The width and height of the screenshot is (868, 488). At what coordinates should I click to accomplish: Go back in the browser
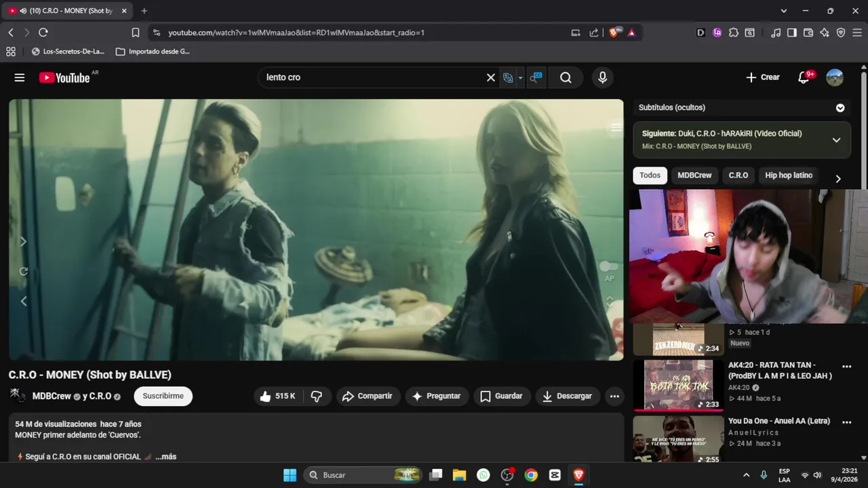tap(11, 33)
